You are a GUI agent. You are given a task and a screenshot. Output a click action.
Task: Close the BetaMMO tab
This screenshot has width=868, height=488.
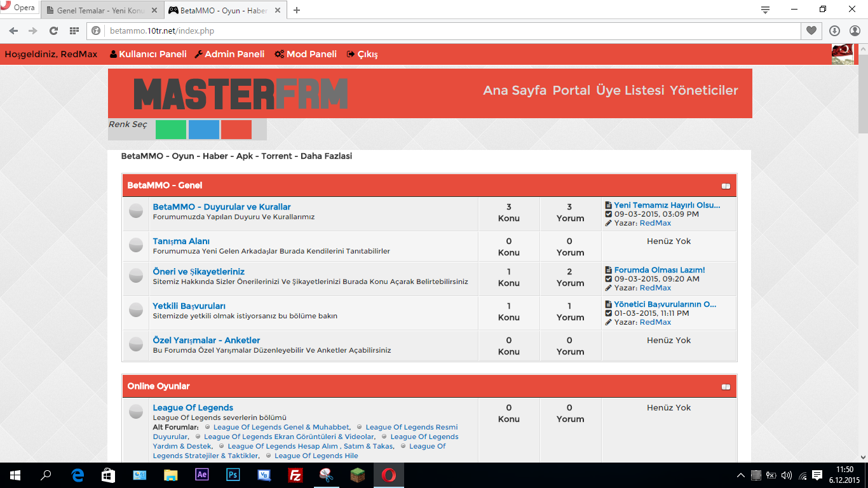(x=278, y=10)
